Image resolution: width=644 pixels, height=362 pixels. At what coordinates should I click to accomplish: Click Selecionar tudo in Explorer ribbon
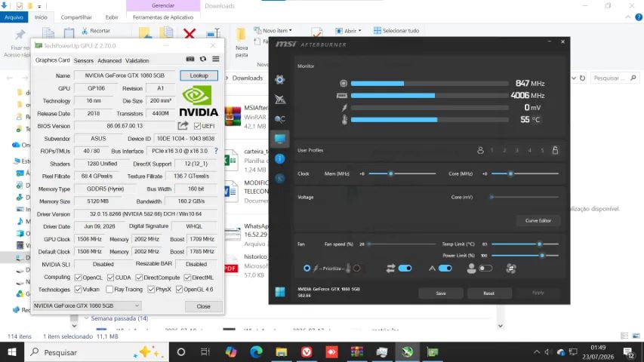[x=396, y=31]
